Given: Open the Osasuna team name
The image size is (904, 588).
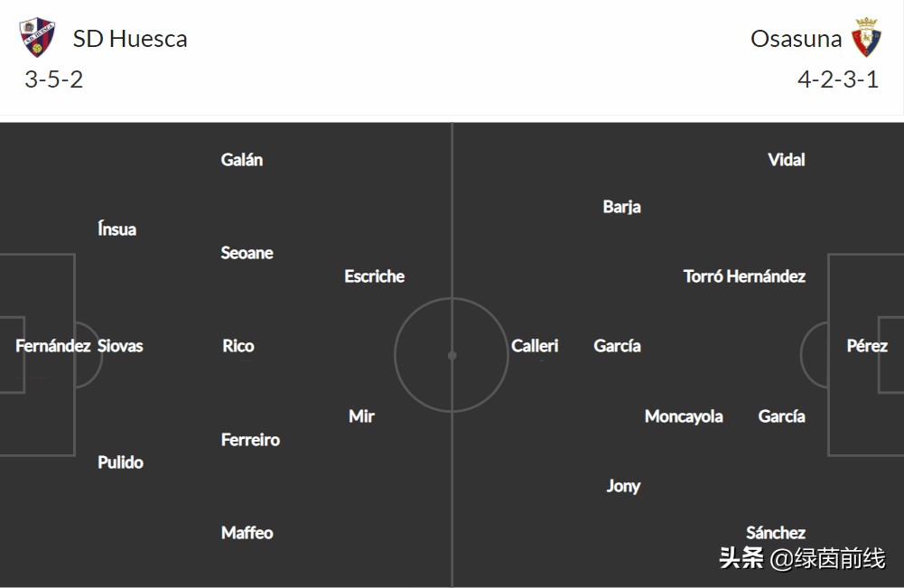Looking at the screenshot, I should point(796,39).
